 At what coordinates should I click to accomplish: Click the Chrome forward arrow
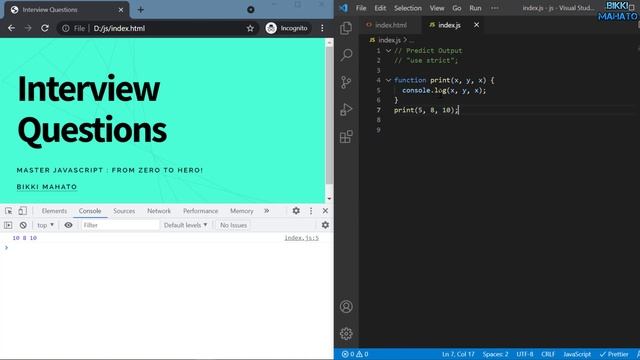pyautogui.click(x=28, y=28)
